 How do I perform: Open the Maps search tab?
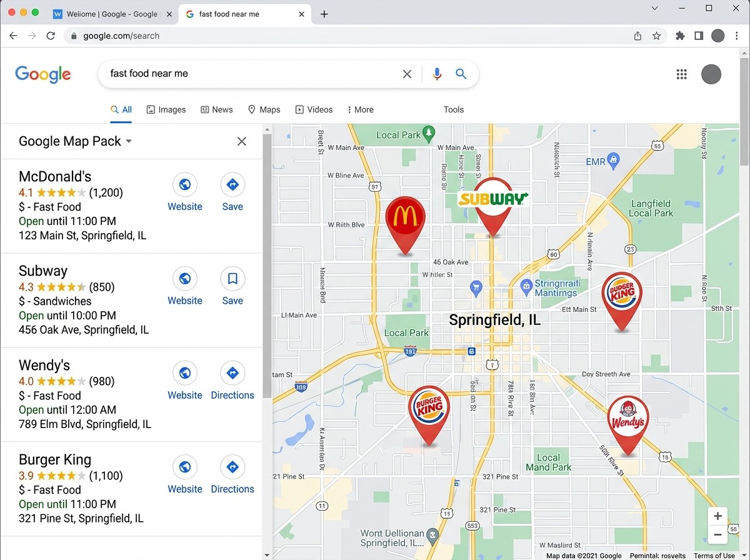pyautogui.click(x=264, y=109)
